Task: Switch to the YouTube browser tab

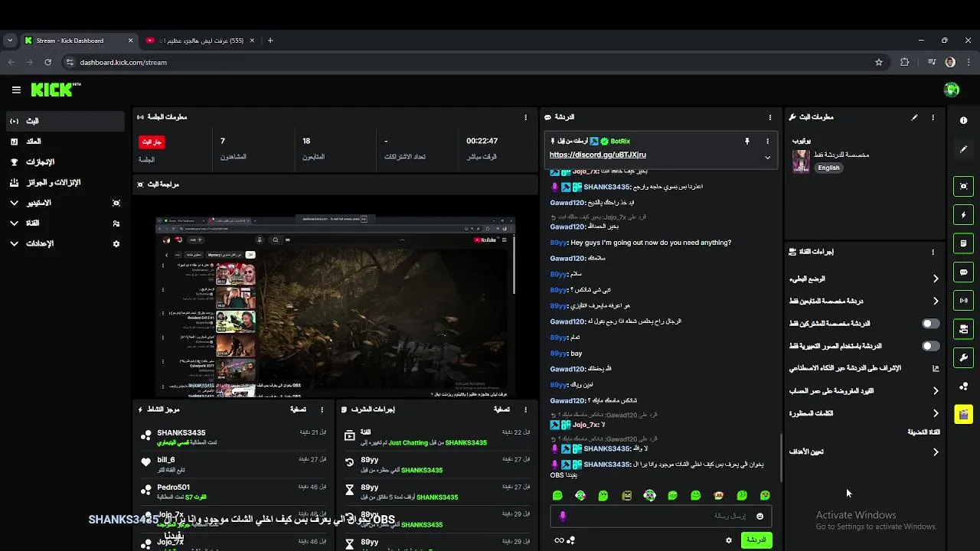Action: pyautogui.click(x=201, y=41)
